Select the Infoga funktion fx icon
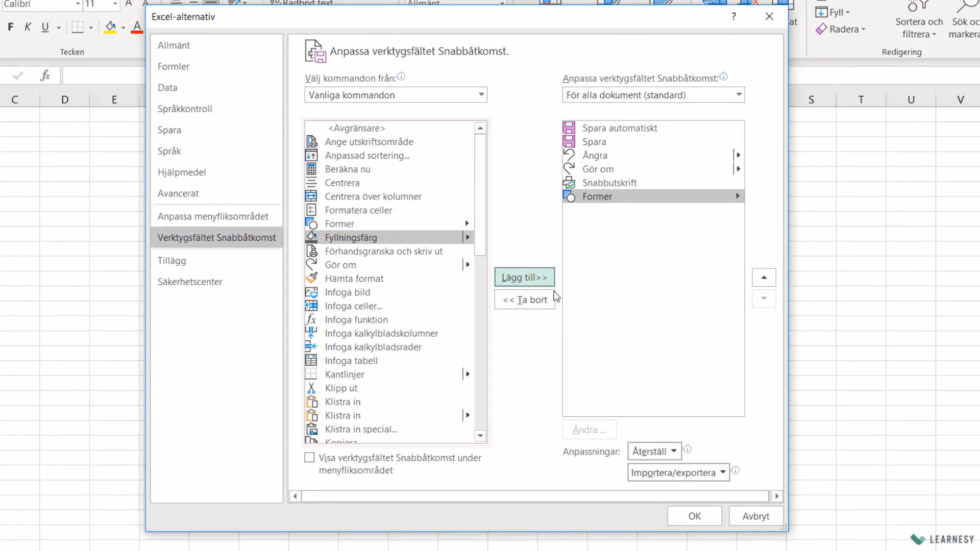Viewport: 980px width, 551px height. [x=311, y=320]
